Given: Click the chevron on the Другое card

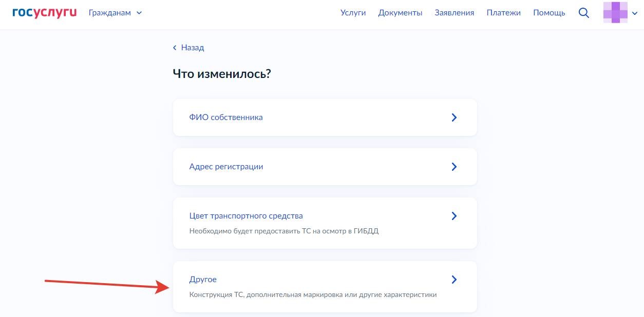Looking at the screenshot, I should click(454, 280).
